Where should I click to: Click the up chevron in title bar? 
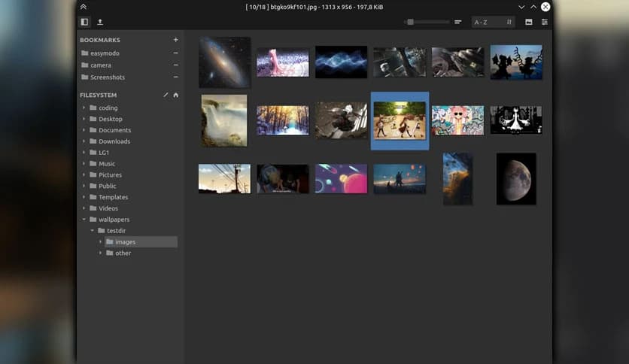coord(533,7)
